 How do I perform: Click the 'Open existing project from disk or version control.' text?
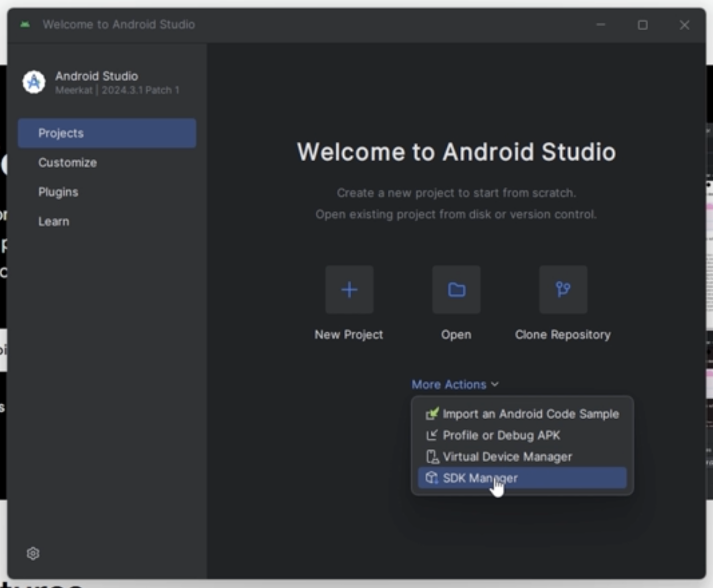[x=456, y=214]
